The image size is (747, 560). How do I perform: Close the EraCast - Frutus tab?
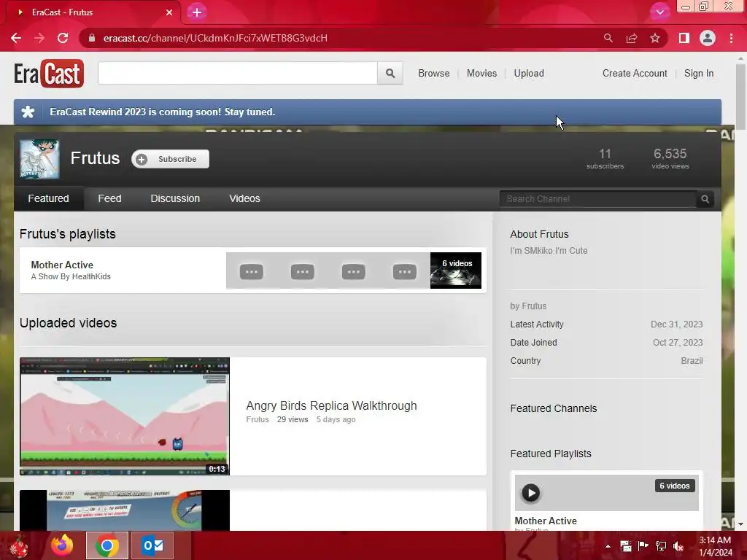(x=169, y=12)
